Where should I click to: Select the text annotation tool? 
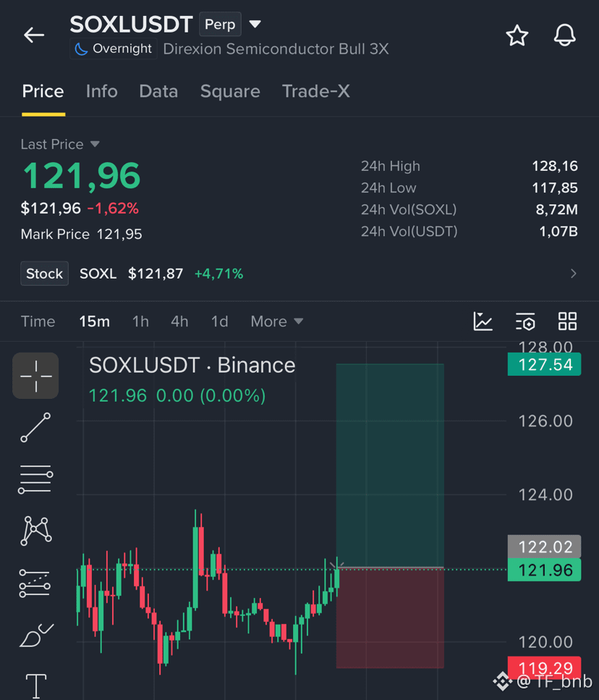pos(36,686)
